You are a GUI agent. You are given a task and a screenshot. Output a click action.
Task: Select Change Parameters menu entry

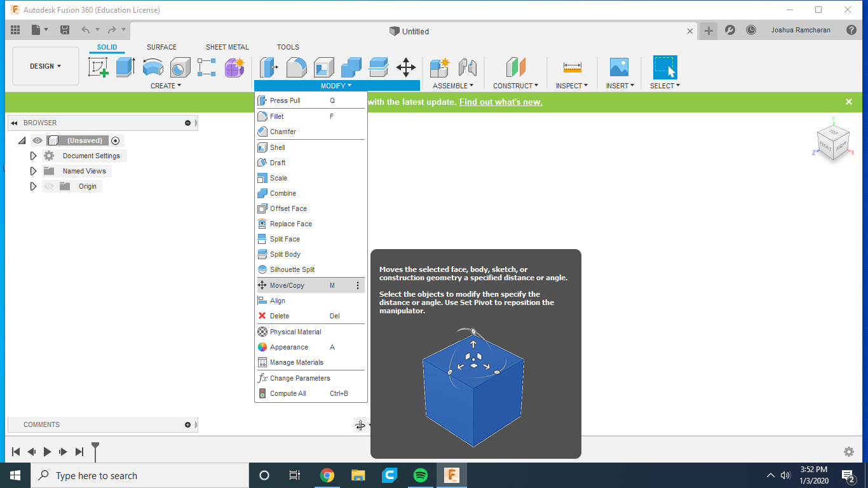(x=311, y=378)
